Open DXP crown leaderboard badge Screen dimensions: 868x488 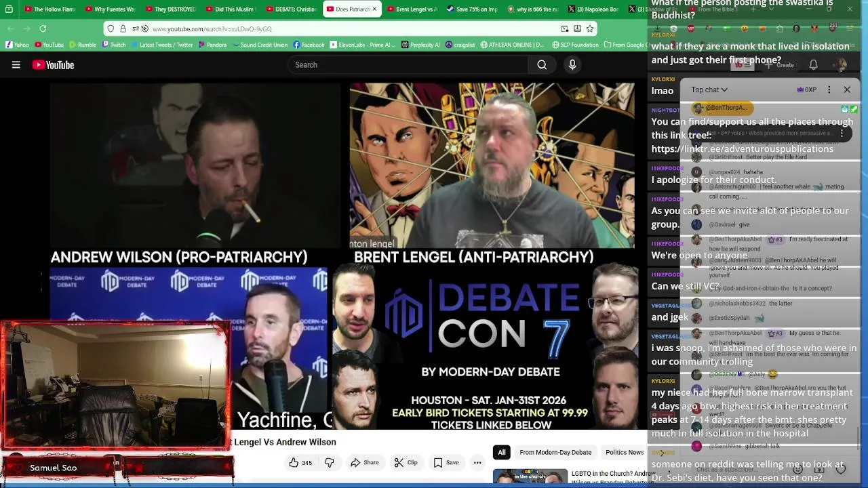coord(806,89)
